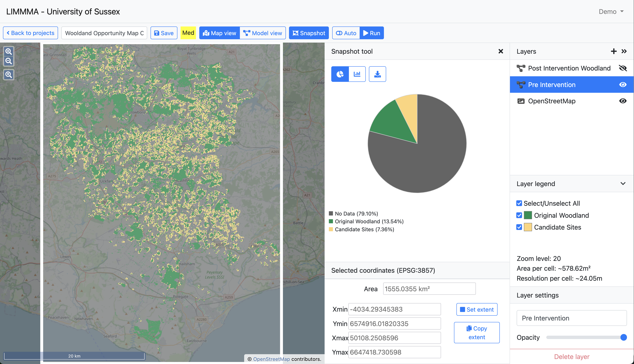Viewport: 634px width, 364px height.
Task: Click the Set extent button
Action: [x=477, y=310]
